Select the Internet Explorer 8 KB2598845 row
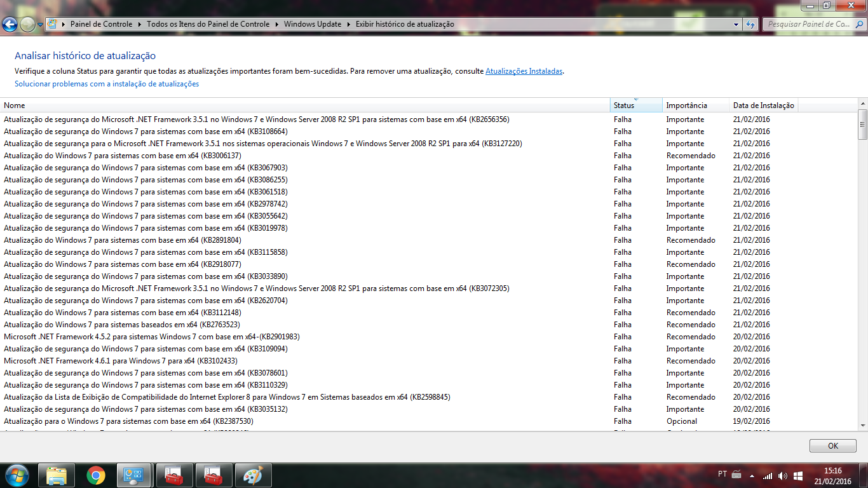Viewport: 868px width, 488px height. pyautogui.click(x=429, y=397)
